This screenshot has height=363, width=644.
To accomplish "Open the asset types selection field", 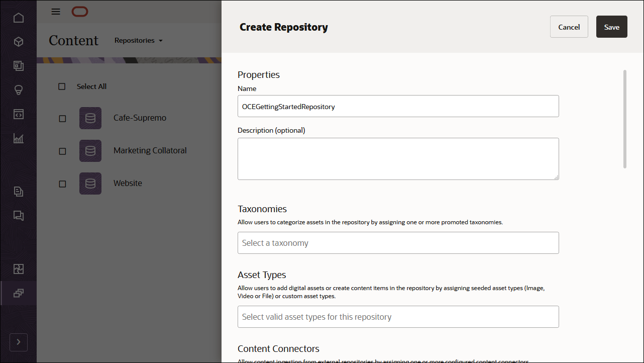I will 398,317.
